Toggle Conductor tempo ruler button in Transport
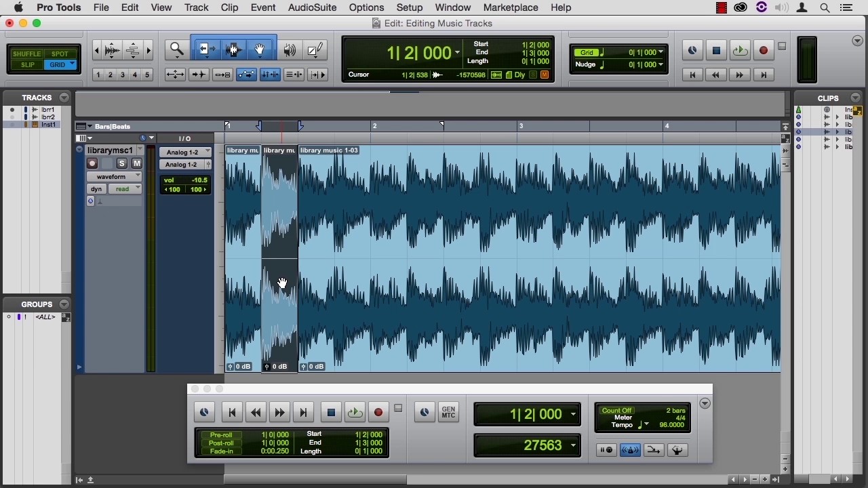The height and width of the screenshot is (488, 868). pos(677,450)
